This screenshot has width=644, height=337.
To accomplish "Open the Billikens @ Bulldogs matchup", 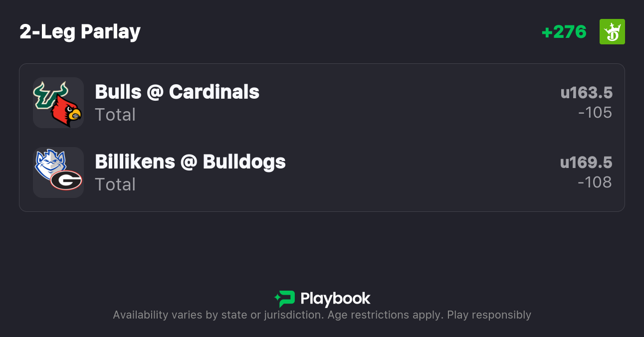I will click(x=190, y=162).
